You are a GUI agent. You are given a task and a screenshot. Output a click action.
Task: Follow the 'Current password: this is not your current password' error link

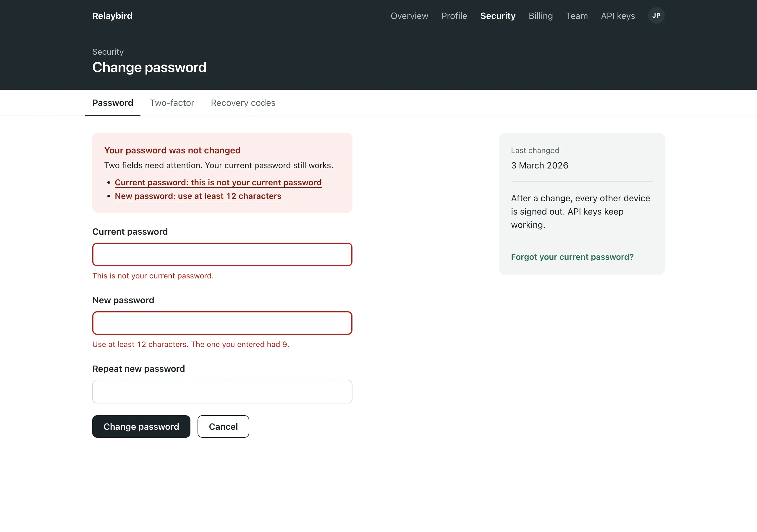[218, 183]
